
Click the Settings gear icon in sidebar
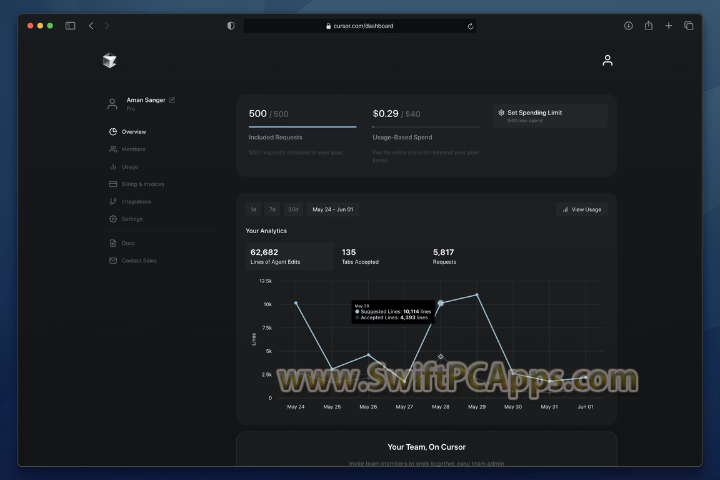tap(113, 219)
